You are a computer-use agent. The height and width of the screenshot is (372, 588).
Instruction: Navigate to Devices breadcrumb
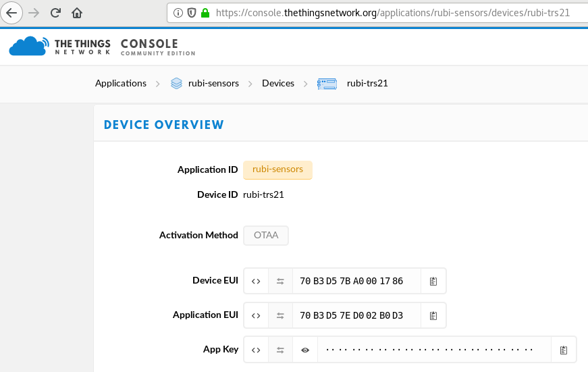[x=278, y=83]
